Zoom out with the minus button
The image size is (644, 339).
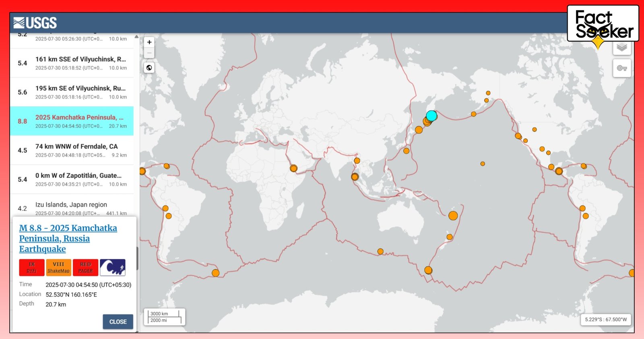pos(149,53)
